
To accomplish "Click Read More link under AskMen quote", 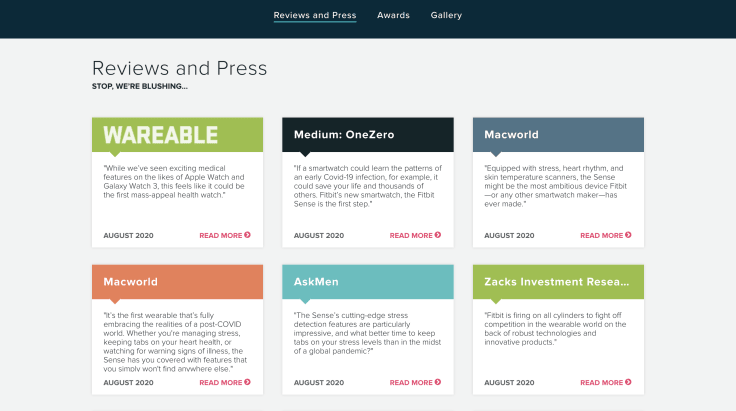I will pyautogui.click(x=415, y=382).
